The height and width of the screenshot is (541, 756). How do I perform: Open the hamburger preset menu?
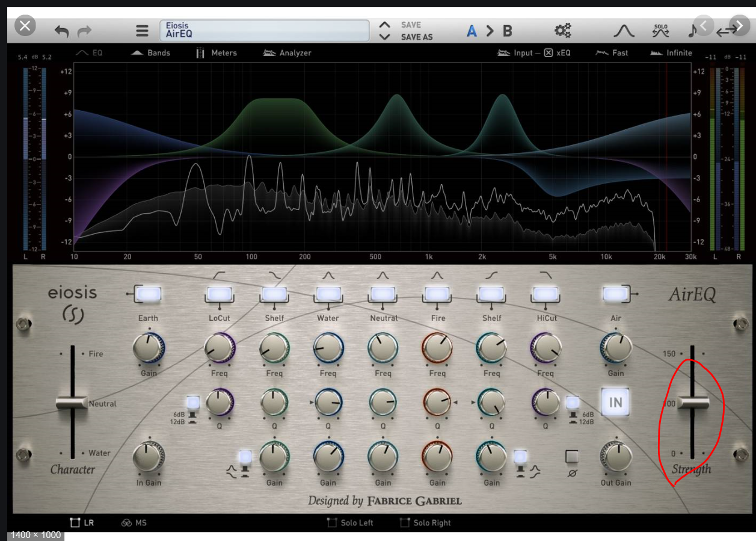tap(142, 31)
